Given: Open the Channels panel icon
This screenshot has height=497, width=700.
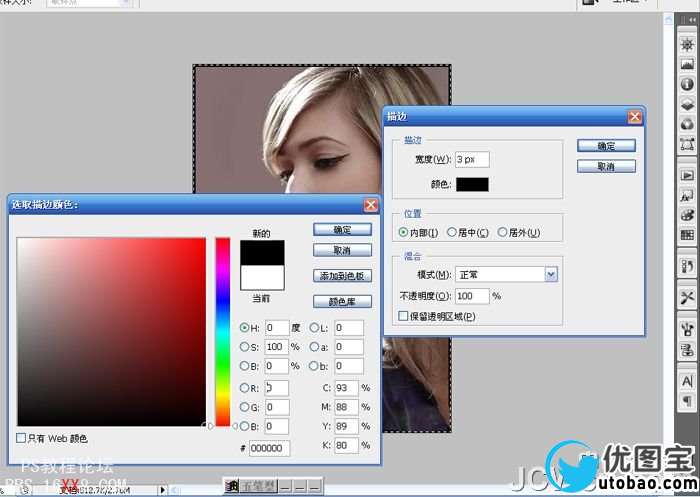Looking at the screenshot, I should 687,124.
